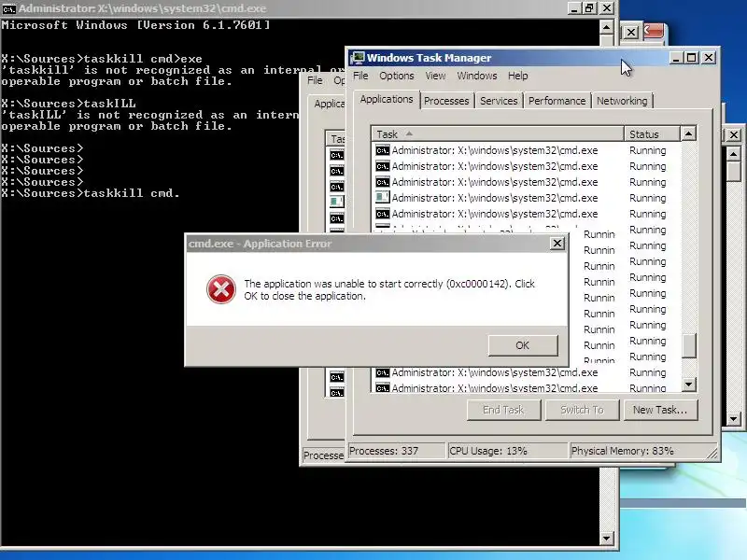Minimize the Windows Task Manager window
This screenshot has width=747, height=560.
[x=675, y=58]
